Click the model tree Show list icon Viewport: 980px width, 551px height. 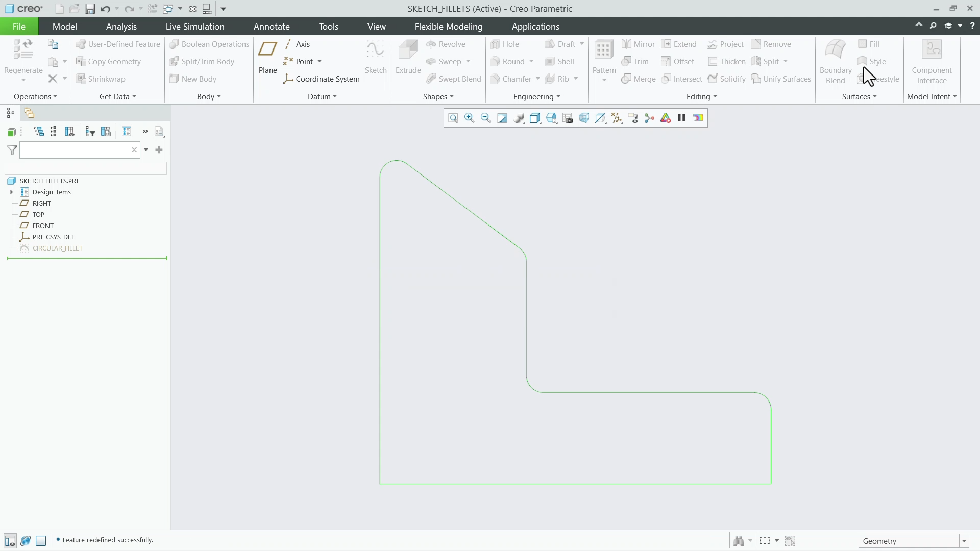click(127, 132)
